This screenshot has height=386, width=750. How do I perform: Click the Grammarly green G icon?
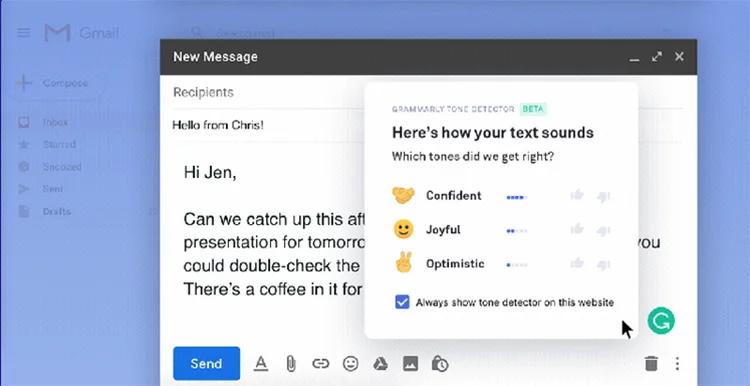point(661,321)
